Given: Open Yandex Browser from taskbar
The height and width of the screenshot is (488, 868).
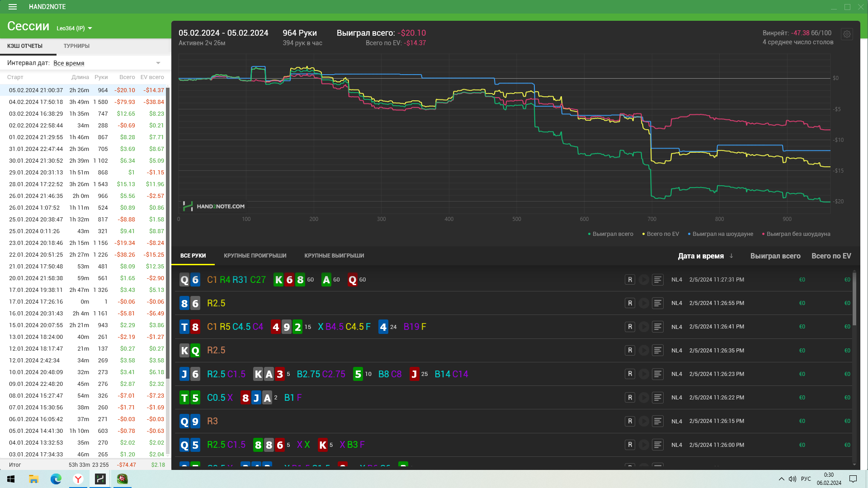Looking at the screenshot, I should click(78, 479).
